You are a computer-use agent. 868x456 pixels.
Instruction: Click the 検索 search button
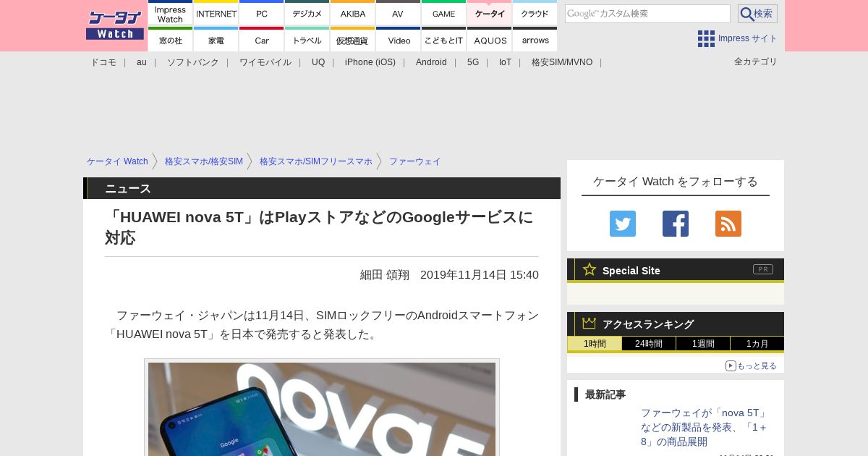757,14
